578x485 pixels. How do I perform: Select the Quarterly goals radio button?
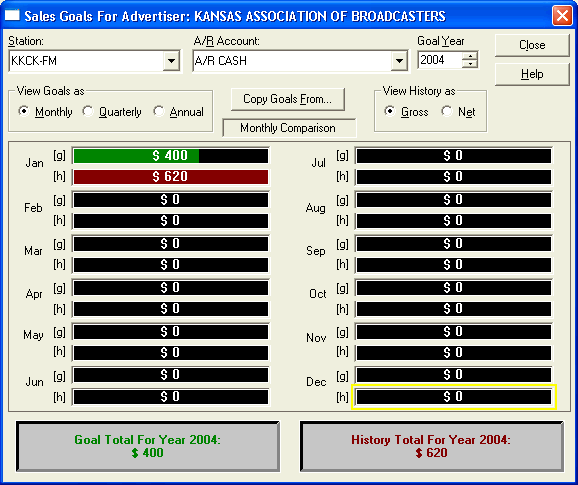pyautogui.click(x=88, y=111)
